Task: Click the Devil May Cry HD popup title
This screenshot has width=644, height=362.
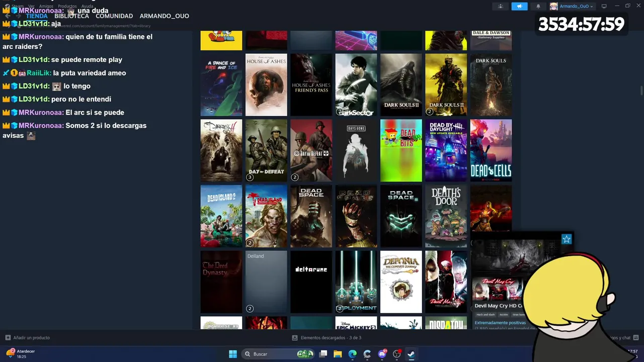Action: [499, 306]
